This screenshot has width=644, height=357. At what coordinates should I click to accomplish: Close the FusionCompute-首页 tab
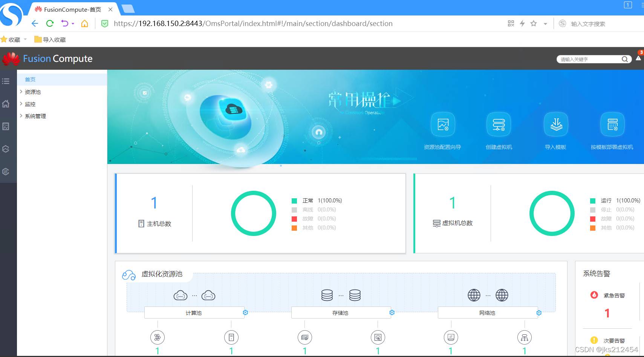(110, 9)
